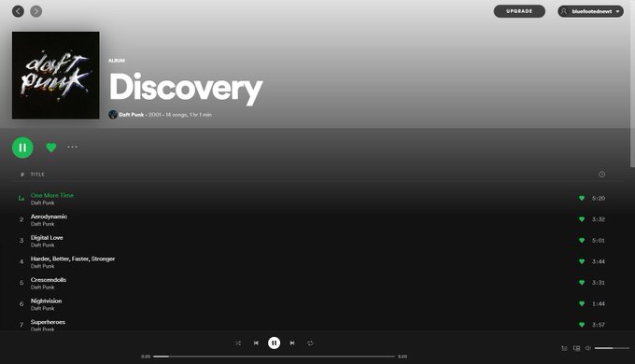Toggle the album's green heart
The width and height of the screenshot is (635, 364).
pos(51,147)
